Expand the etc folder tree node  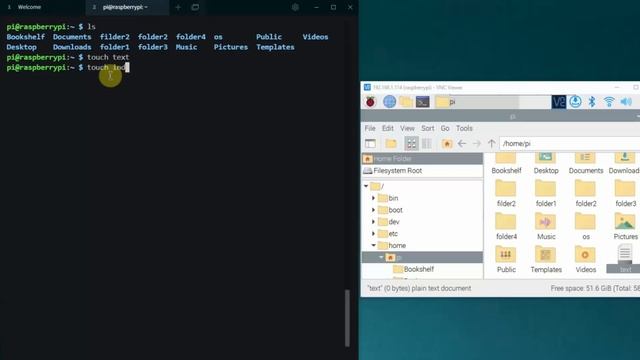click(373, 234)
